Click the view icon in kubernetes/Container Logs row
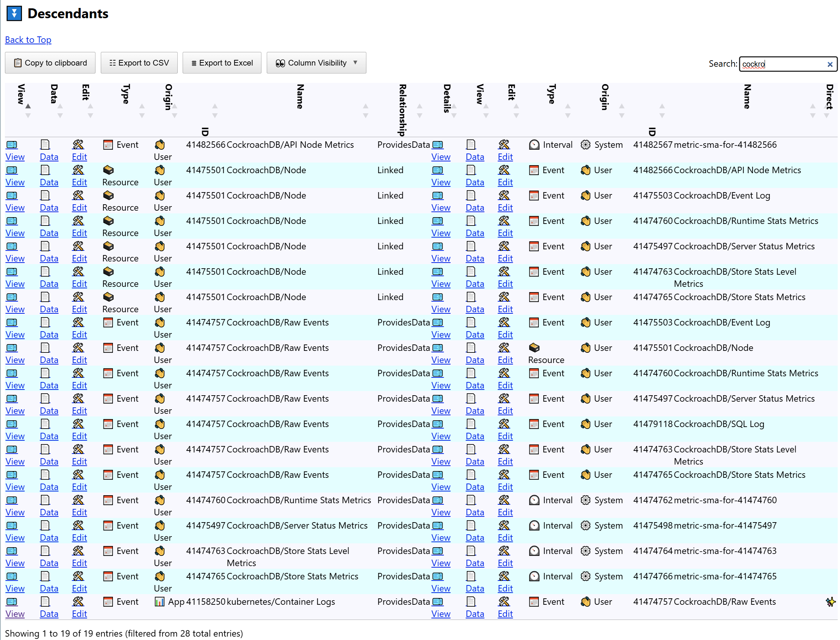Screen dimensions: 840x640 pyautogui.click(x=12, y=602)
